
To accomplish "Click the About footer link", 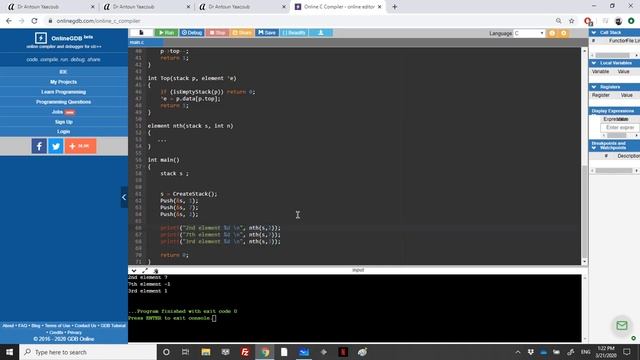I will tap(8, 326).
